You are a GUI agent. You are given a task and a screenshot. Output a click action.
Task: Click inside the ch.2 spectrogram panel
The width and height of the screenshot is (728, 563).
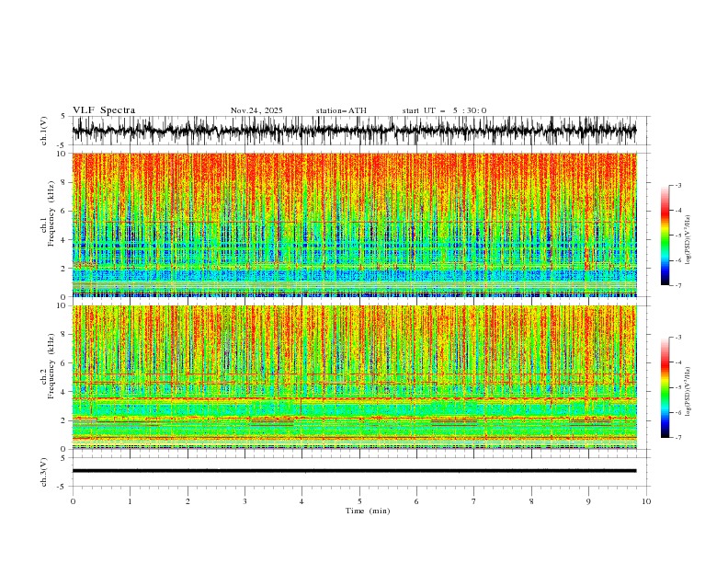click(x=354, y=377)
